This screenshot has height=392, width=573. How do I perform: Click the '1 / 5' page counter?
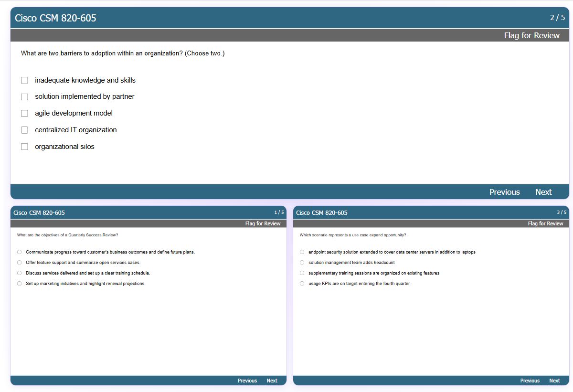coord(279,212)
